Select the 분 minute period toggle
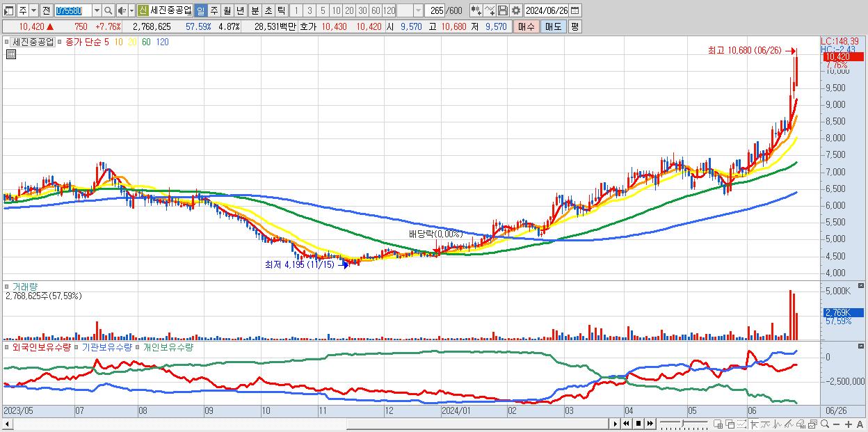Screen dimensions: 868x432 point(255,10)
